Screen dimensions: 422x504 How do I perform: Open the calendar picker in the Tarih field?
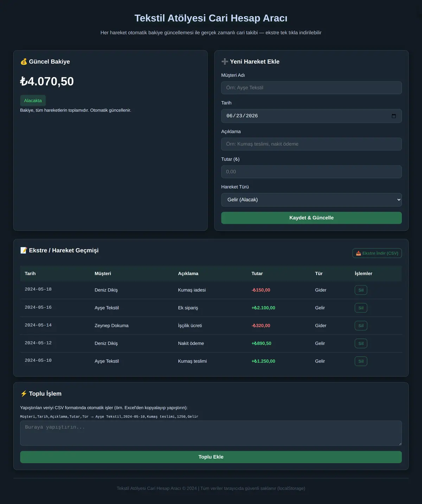(x=394, y=116)
